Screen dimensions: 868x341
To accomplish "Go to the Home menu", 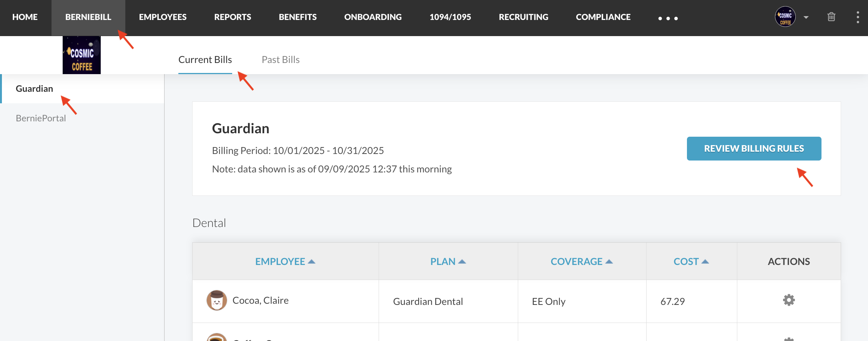I will click(x=25, y=17).
